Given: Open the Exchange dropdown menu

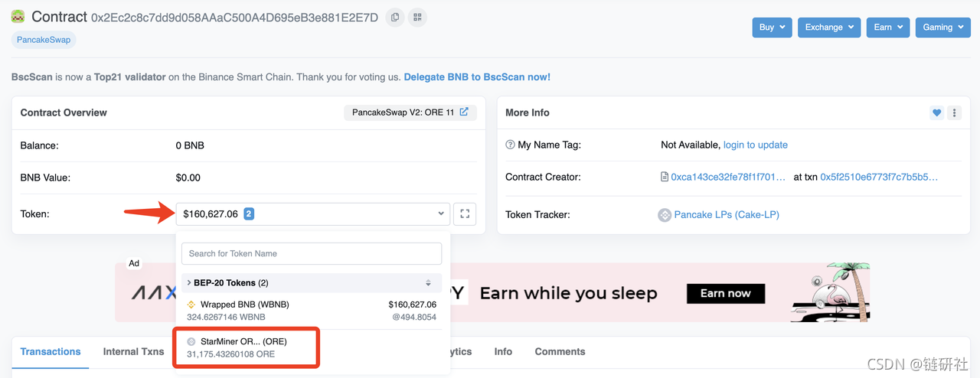Looking at the screenshot, I should point(829,28).
